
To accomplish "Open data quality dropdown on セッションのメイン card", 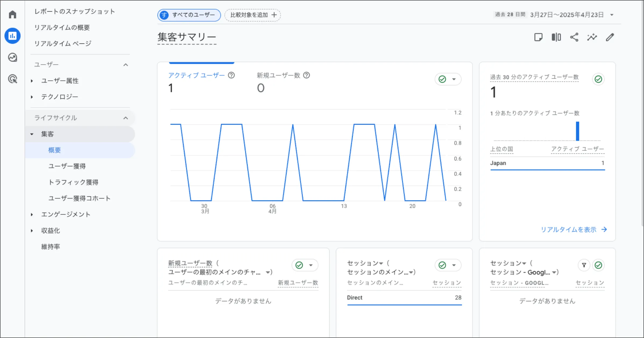I will pos(448,265).
